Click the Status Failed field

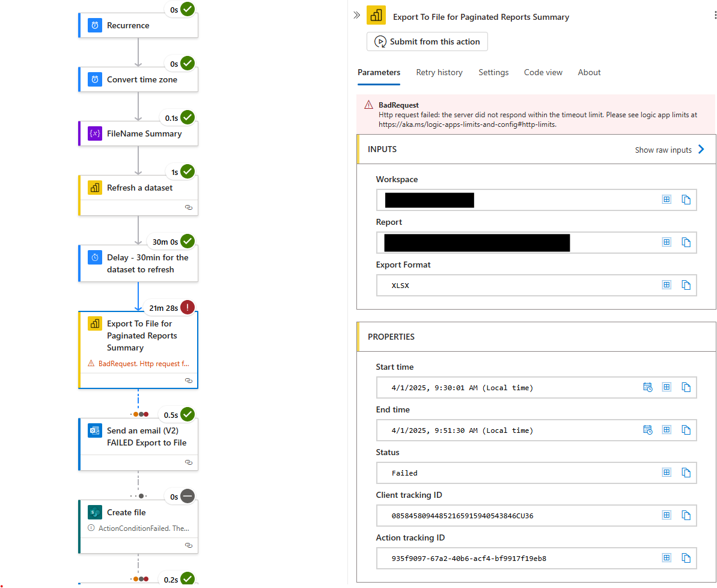click(536, 473)
